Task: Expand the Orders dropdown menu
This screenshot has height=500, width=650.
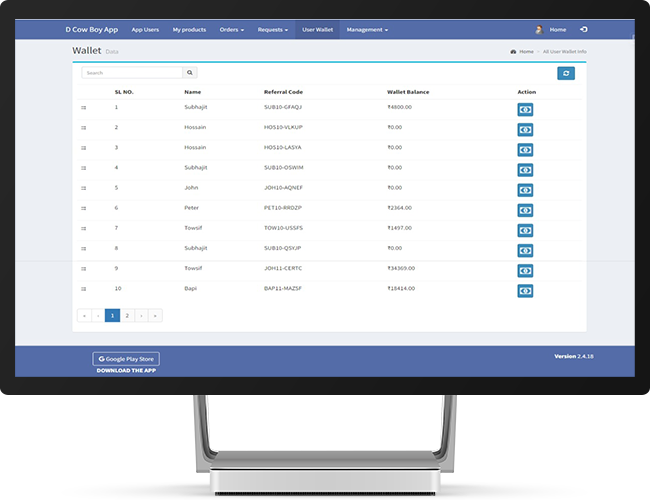Action: pyautogui.click(x=231, y=30)
